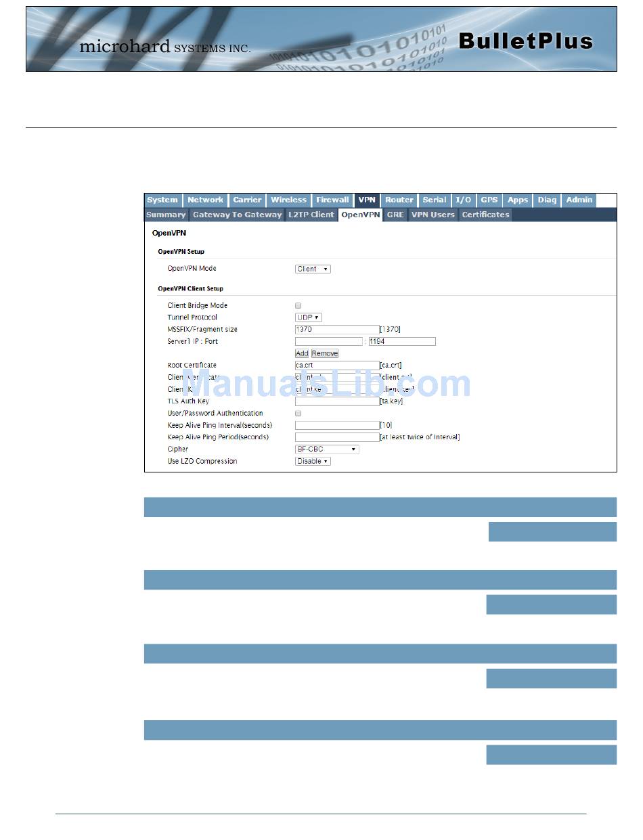The width and height of the screenshot is (643, 840).
Task: Click the "[at least twice of interval]" hint
Action: coord(420,437)
